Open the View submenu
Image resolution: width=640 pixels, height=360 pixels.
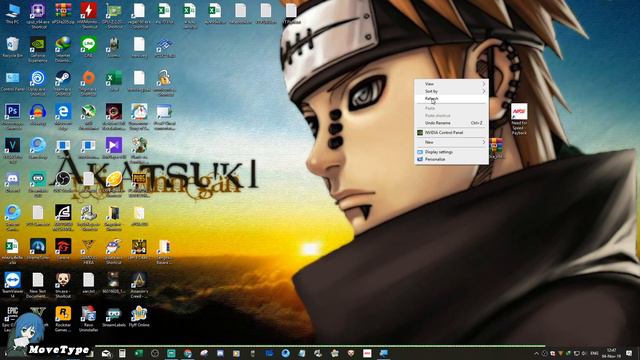coord(451,84)
